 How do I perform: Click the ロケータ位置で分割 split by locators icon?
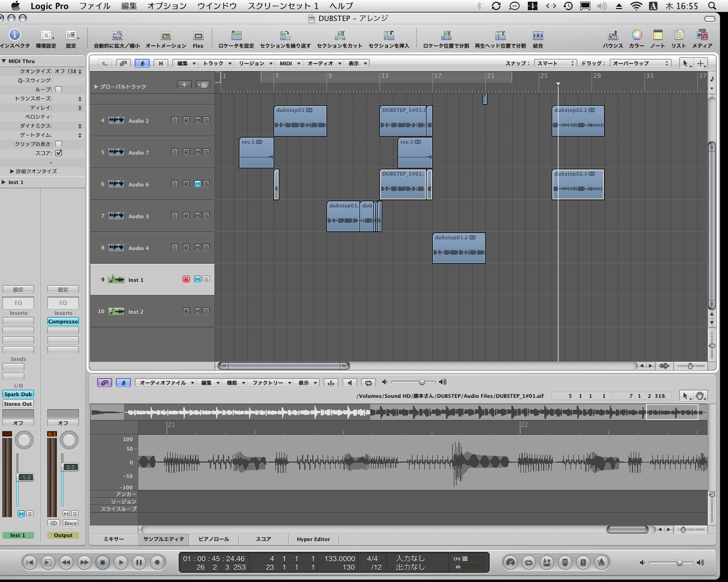pos(446,35)
